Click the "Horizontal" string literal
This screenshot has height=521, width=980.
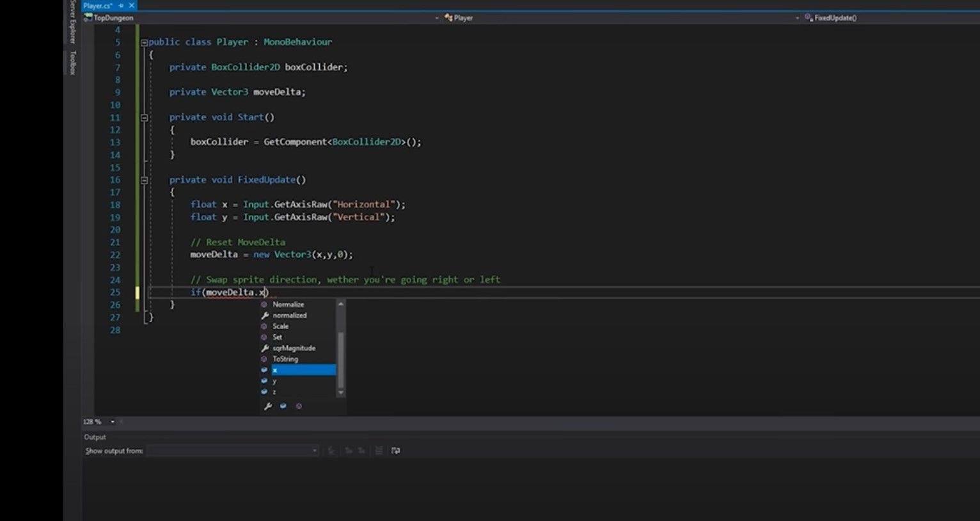[x=363, y=205]
